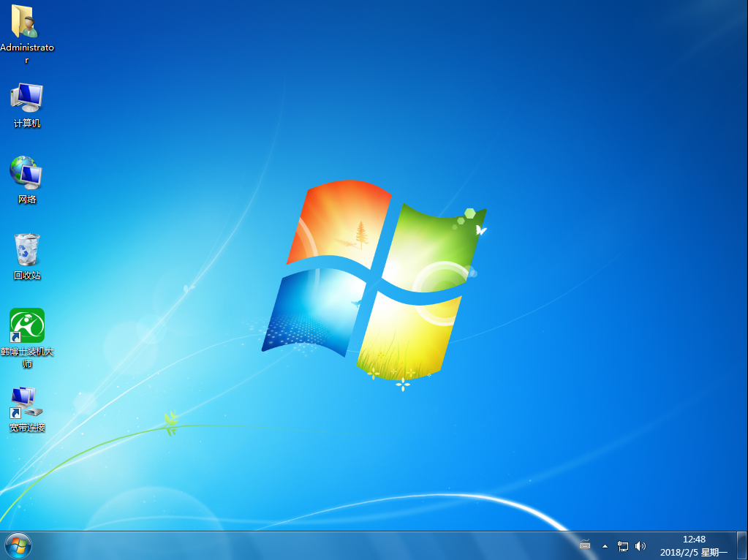Viewport: 748px width, 560px height.
Task: Open the speaker volume slider popup
Action: pos(641,545)
